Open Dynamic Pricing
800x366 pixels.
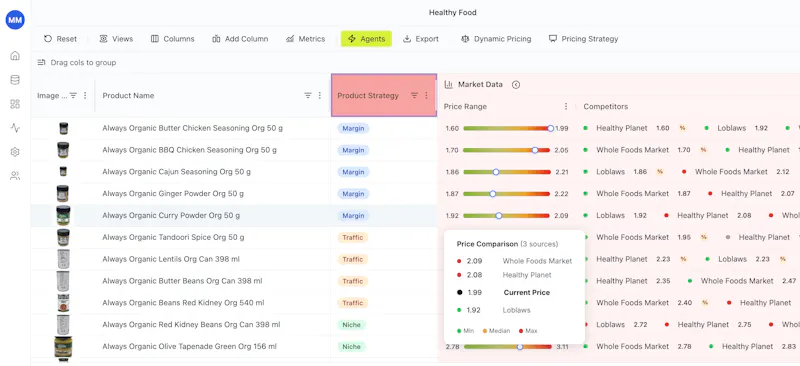click(x=495, y=39)
